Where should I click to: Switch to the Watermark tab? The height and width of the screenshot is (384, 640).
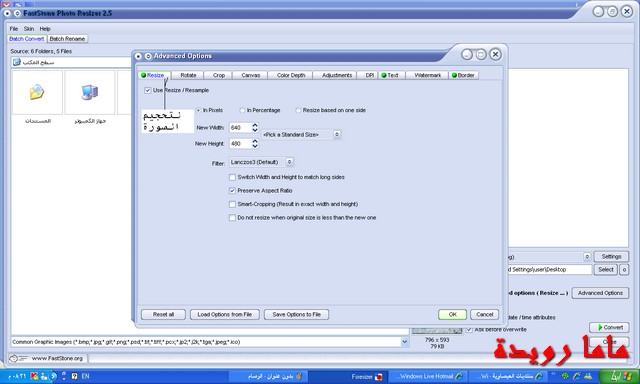coord(427,75)
